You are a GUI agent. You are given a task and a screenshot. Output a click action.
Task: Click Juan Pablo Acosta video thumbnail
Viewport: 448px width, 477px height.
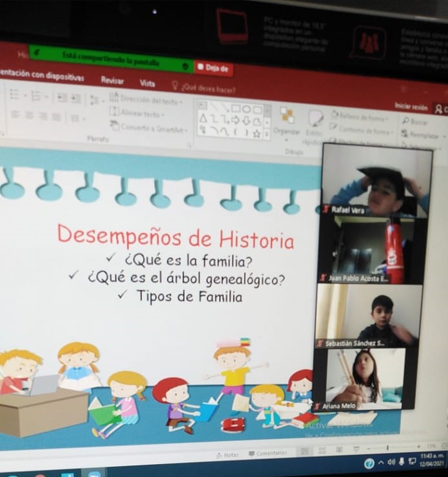(371, 251)
